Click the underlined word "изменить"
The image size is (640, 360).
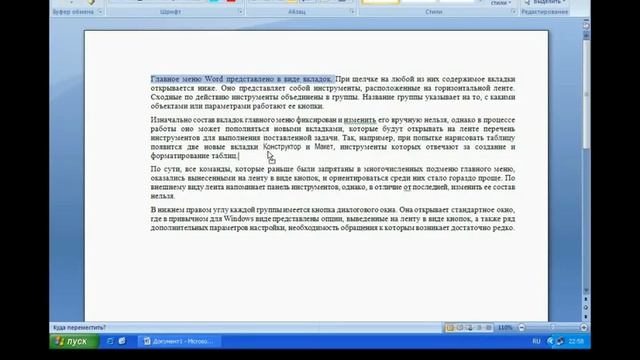point(360,120)
